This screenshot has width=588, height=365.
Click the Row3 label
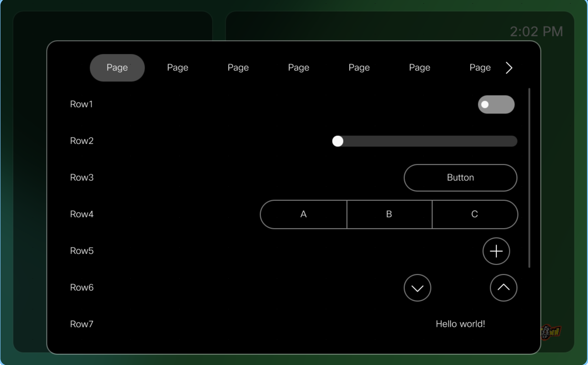pos(82,178)
